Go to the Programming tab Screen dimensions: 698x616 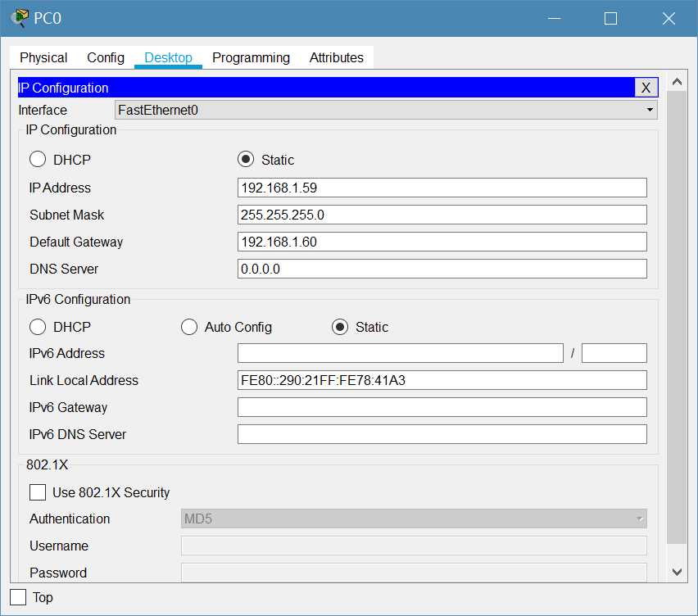click(x=251, y=57)
